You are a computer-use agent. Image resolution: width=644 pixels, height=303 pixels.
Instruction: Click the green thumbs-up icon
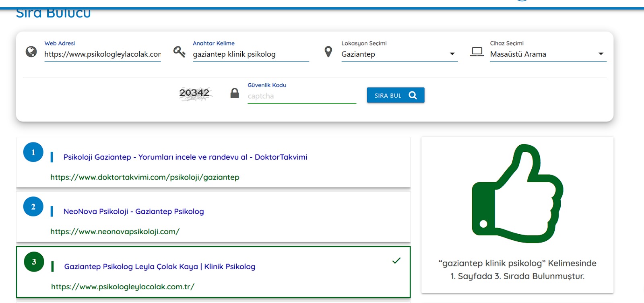pyautogui.click(x=517, y=194)
